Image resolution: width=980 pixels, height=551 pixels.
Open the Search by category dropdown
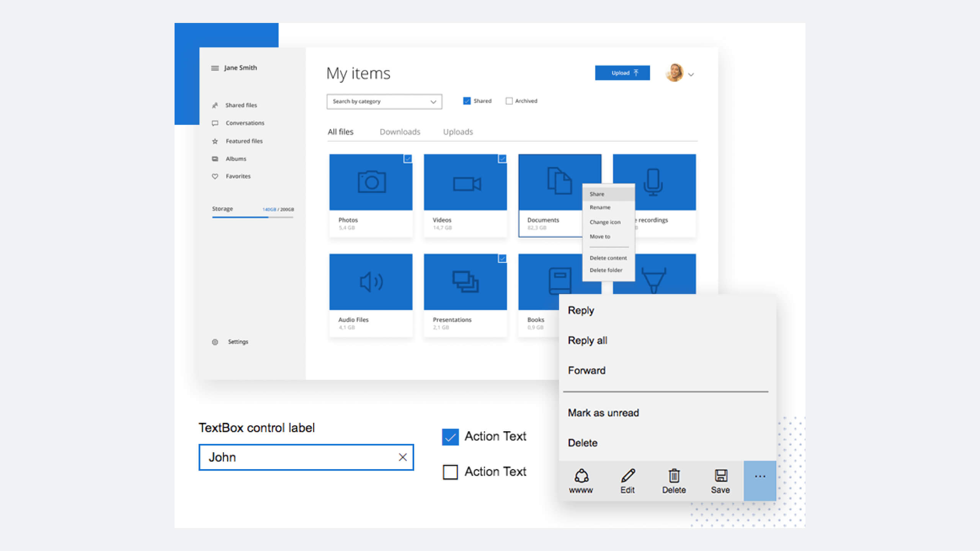(384, 102)
